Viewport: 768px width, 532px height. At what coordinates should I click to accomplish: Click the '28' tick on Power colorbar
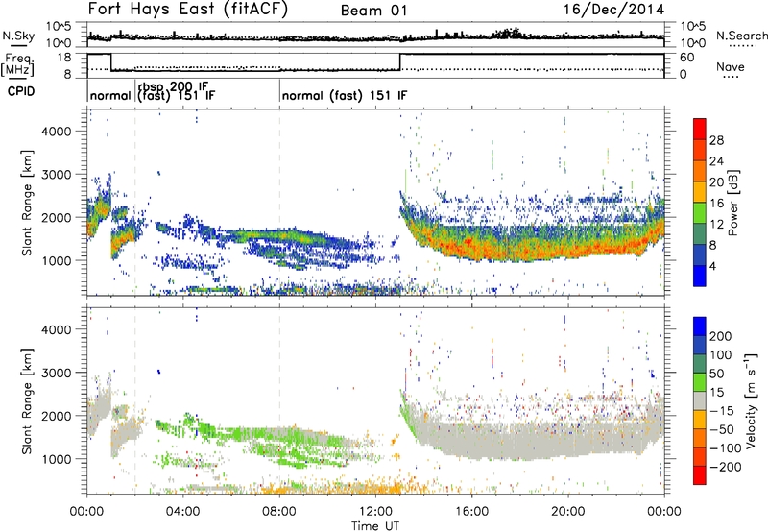tap(716, 140)
